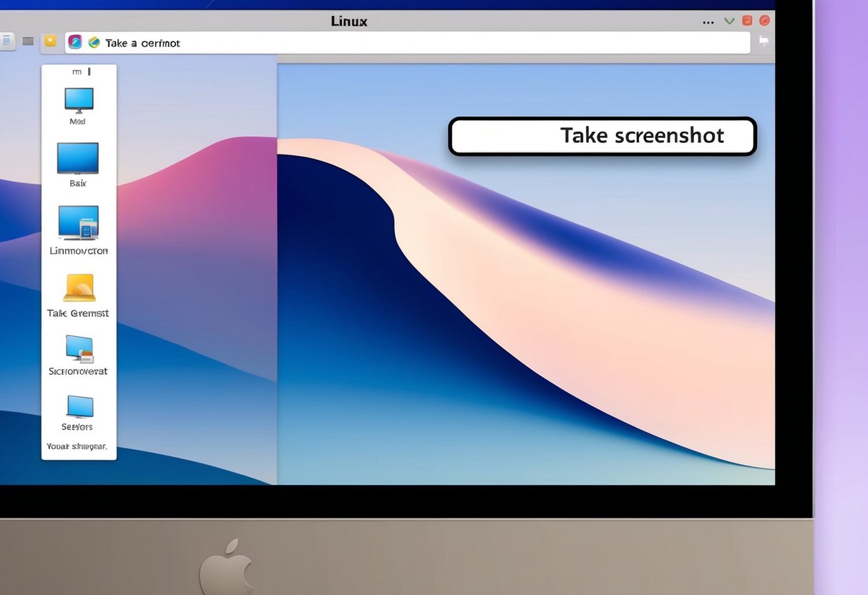Image resolution: width=868 pixels, height=595 pixels.
Task: Select the Take Gremst sidebar entry
Action: click(x=78, y=313)
